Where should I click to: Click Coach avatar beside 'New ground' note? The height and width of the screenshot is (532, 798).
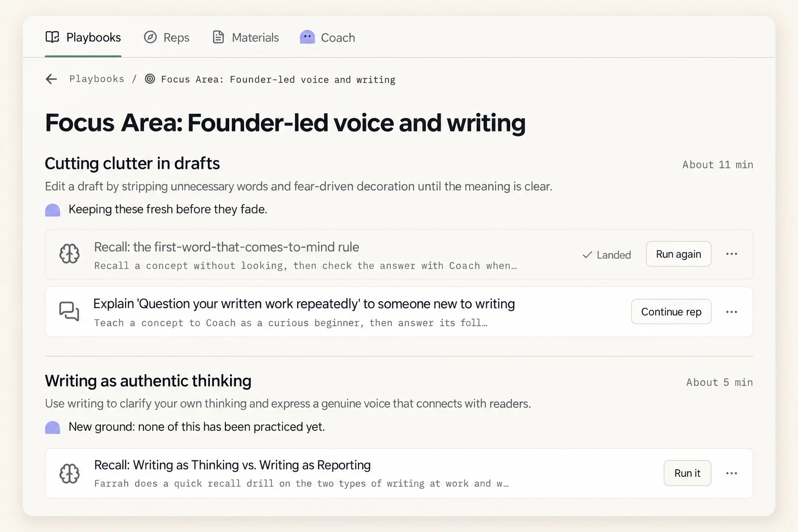coord(52,428)
